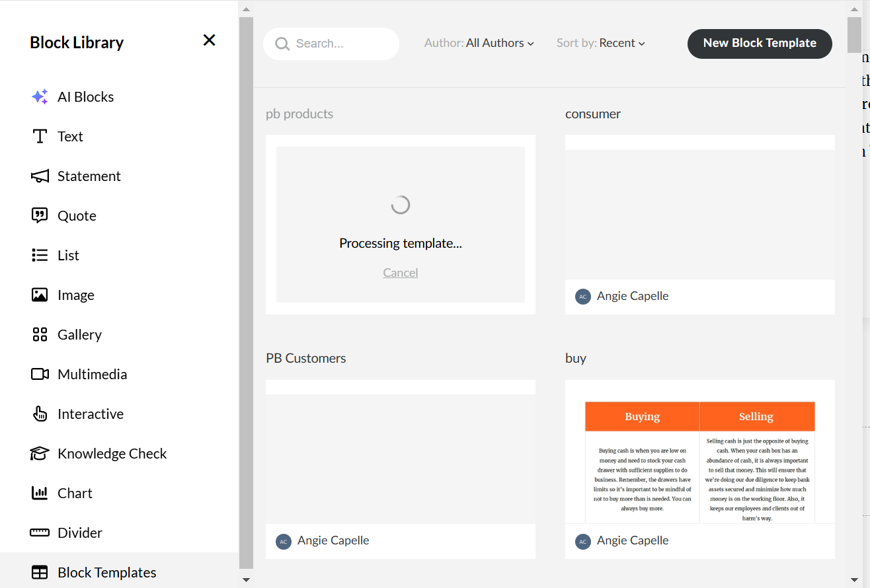Click the Interactive pointing hand icon
The image size is (870, 588).
pyautogui.click(x=40, y=414)
